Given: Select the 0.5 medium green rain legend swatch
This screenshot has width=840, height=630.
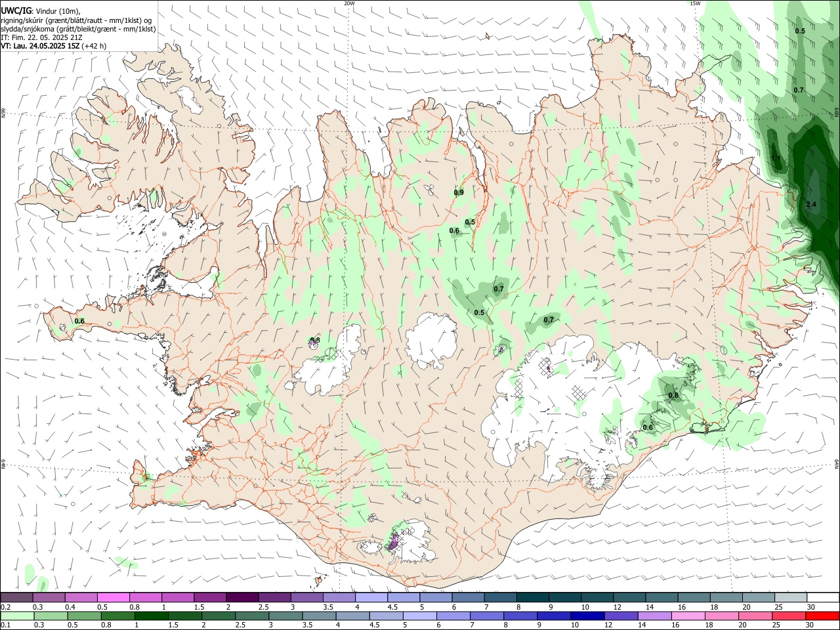Looking at the screenshot, I should (84, 616).
